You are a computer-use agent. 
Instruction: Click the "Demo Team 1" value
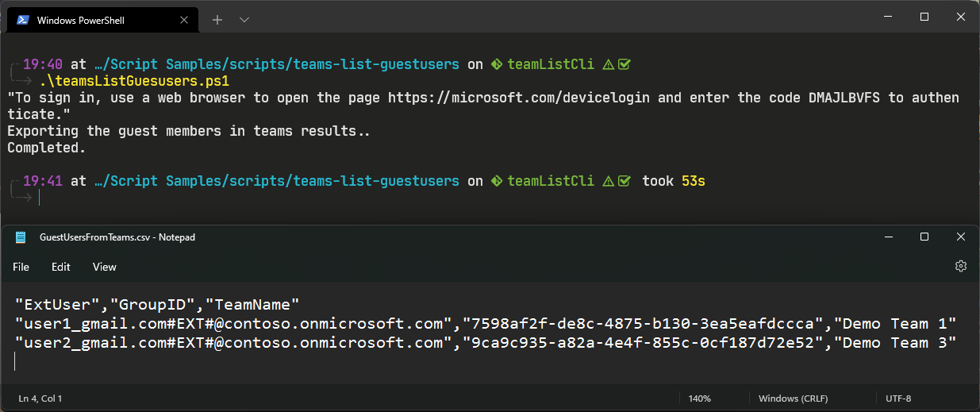tap(895, 324)
